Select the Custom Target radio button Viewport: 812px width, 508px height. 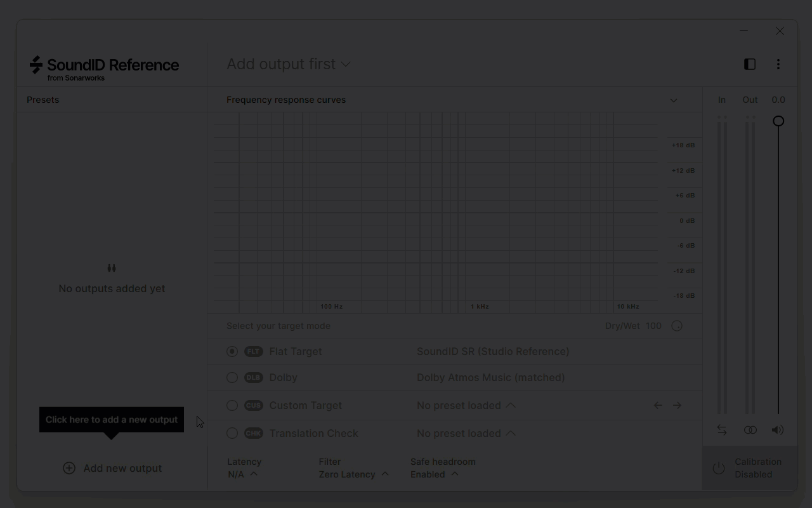coord(232,405)
